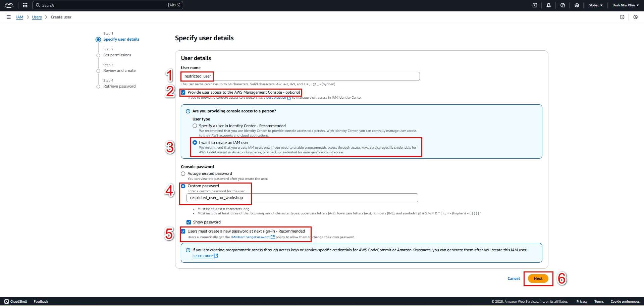
Task: Open Cookie preferences in footer
Action: pyautogui.click(x=625, y=302)
